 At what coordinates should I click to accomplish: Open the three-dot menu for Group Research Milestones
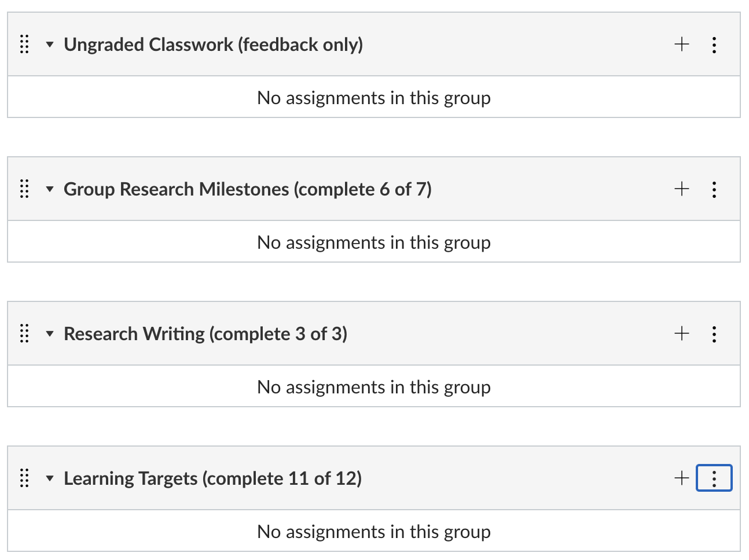point(715,189)
